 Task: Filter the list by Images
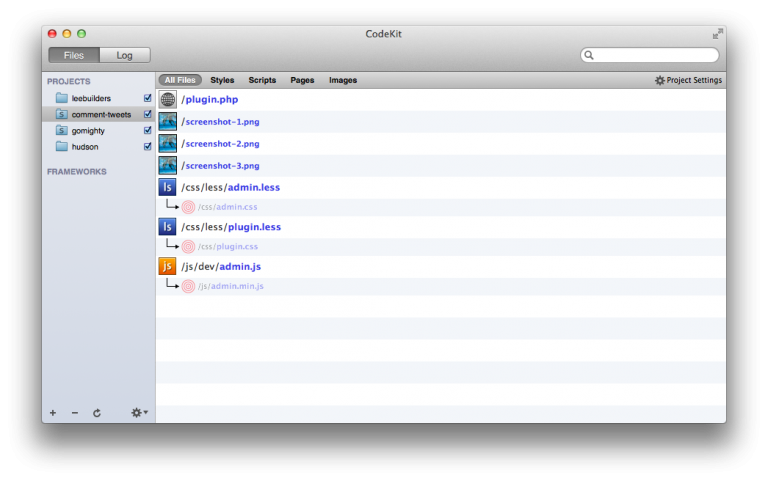(343, 80)
